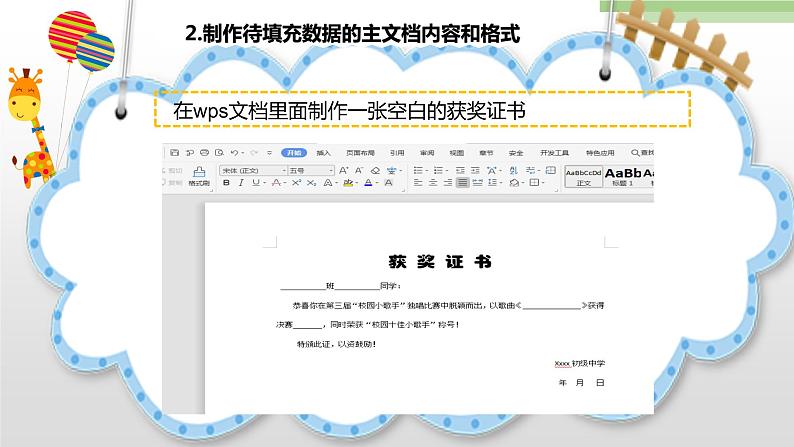Click the Xxxx 初级中学 text in document
This screenshot has height=447, width=794.
pos(580,363)
